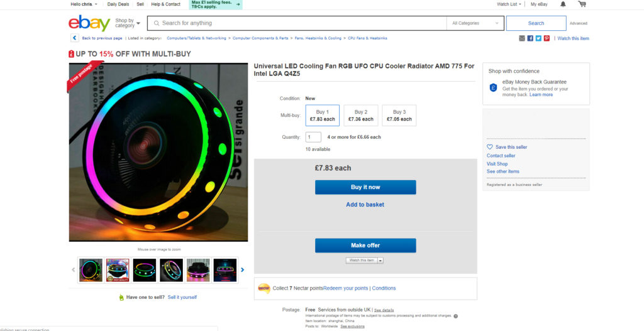Open Daily Deals in the top menu
This screenshot has height=331, width=644.
[x=118, y=4]
